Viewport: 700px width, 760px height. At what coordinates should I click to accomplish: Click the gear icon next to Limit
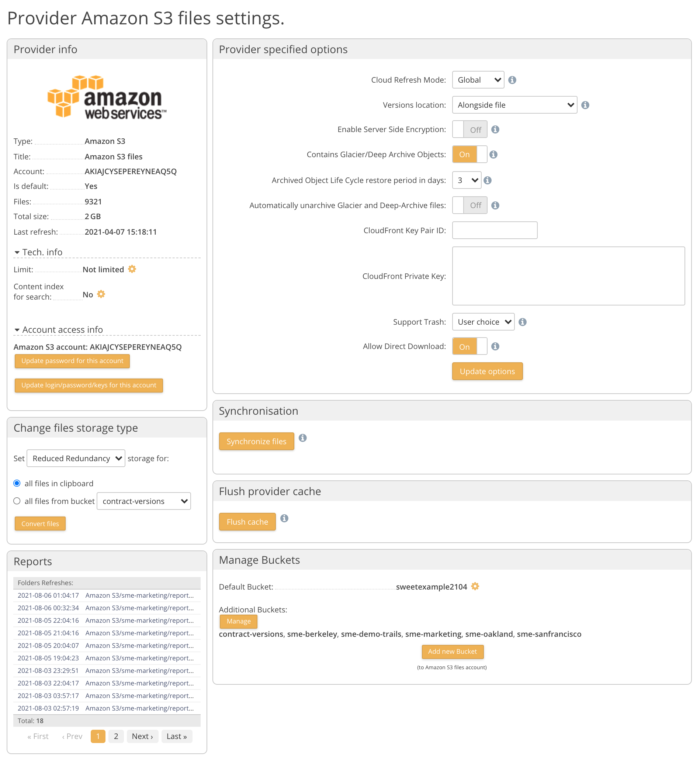coord(132,269)
